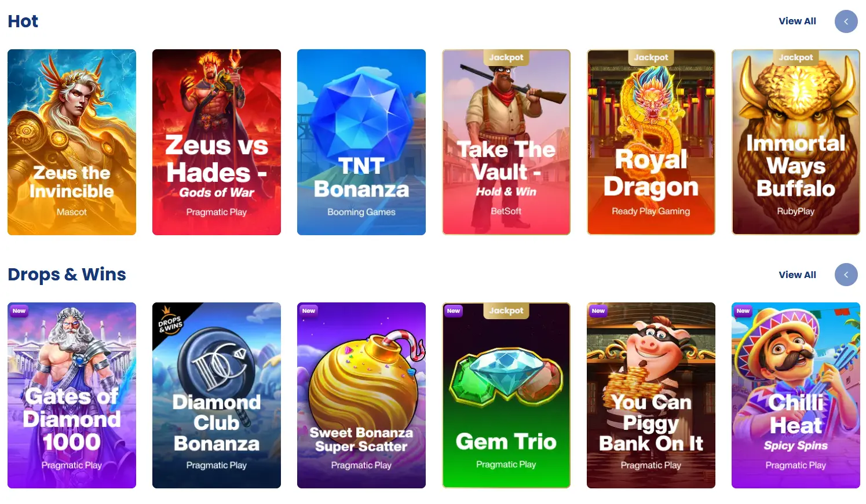The width and height of the screenshot is (866, 504).
Task: Select the TNT Bonanza game card
Action: [x=361, y=142]
